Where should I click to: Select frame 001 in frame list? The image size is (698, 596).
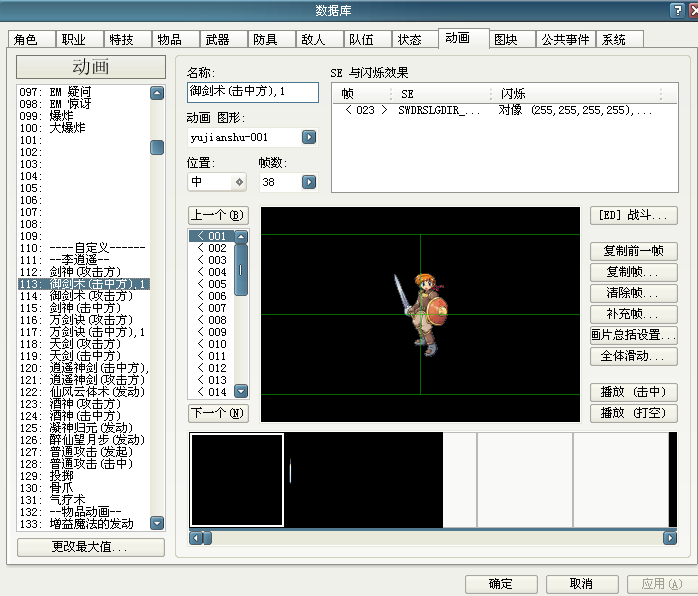click(x=212, y=236)
